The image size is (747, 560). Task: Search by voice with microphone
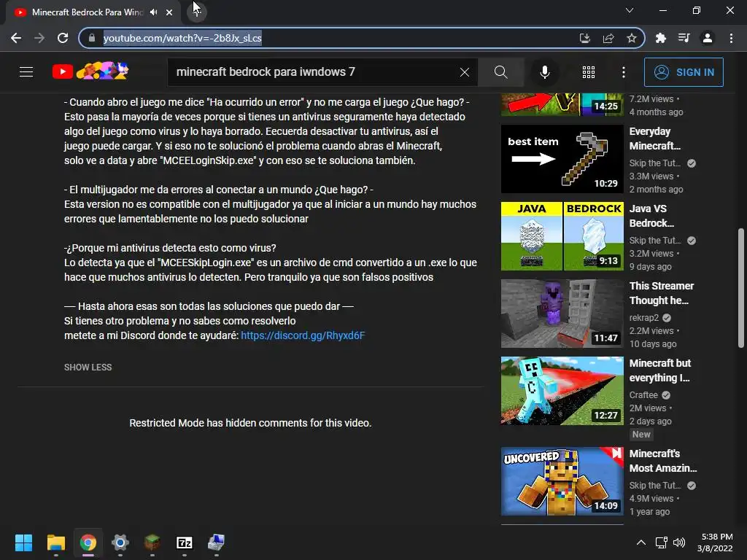544,72
